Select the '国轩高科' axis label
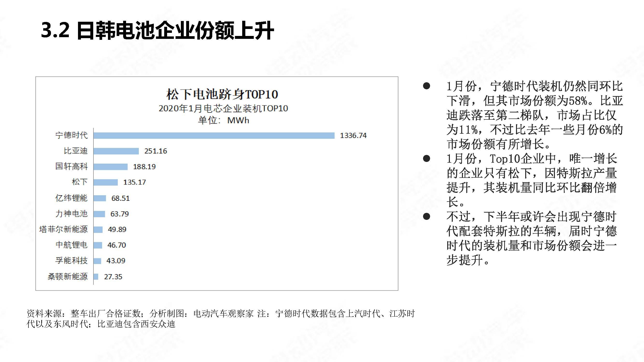644x362 pixels. pos(71,166)
